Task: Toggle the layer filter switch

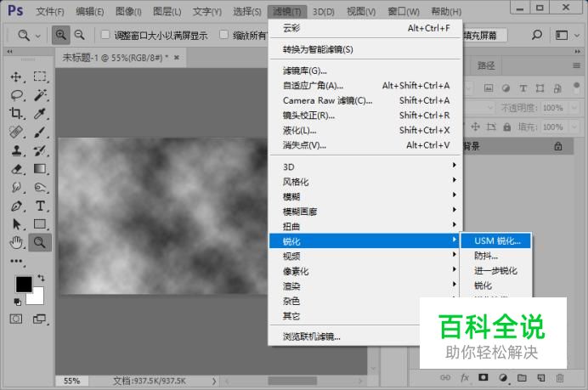Action: point(577,88)
